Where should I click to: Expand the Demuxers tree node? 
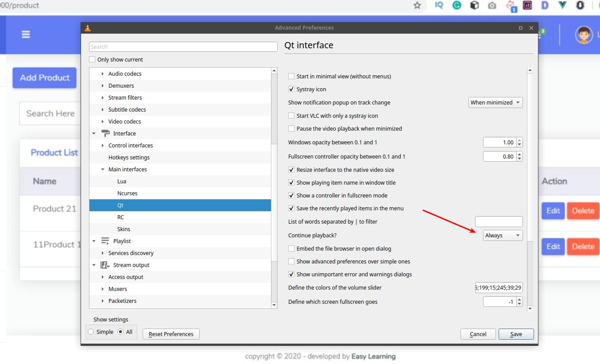(103, 85)
